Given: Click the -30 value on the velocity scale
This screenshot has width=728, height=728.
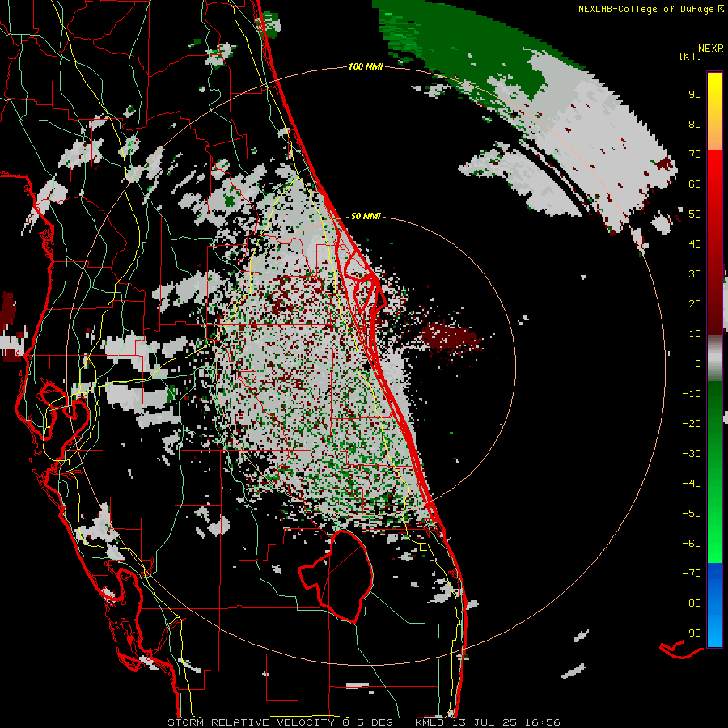Looking at the screenshot, I should point(692,454).
